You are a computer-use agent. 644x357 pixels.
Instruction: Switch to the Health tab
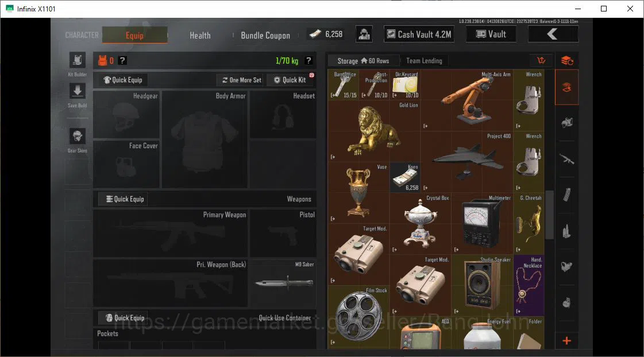(x=200, y=35)
